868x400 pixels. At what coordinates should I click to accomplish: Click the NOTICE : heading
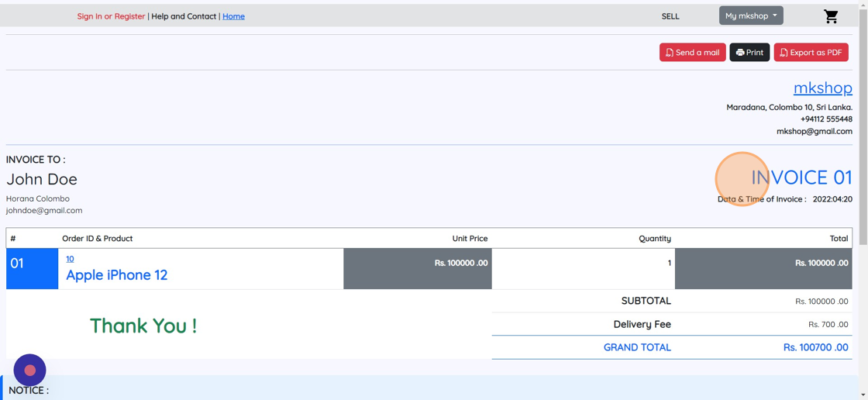tap(29, 390)
